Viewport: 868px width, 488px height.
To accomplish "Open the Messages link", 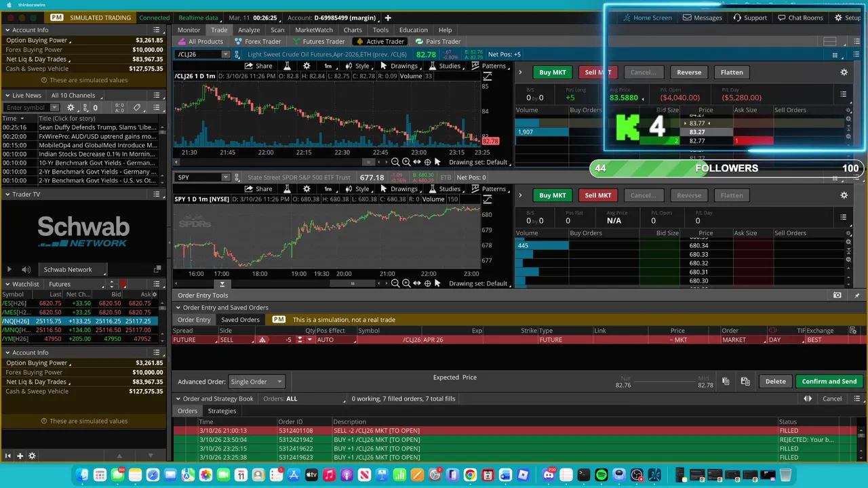I will click(703, 18).
